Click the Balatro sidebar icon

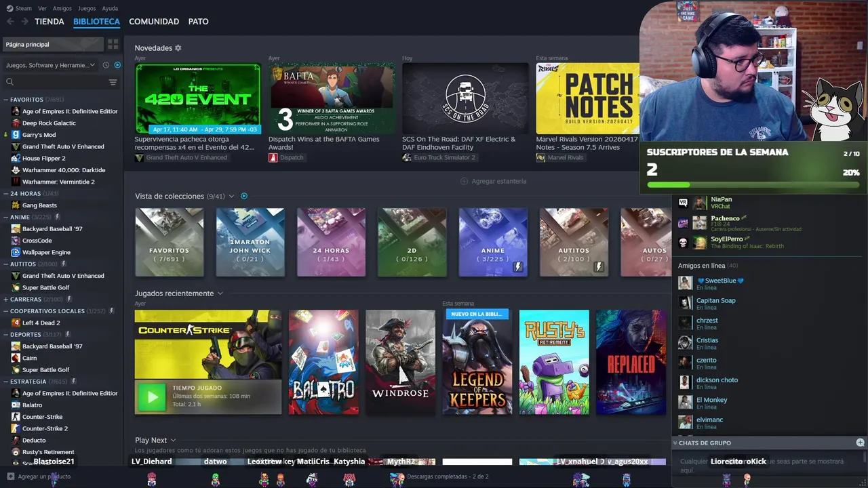(16, 405)
